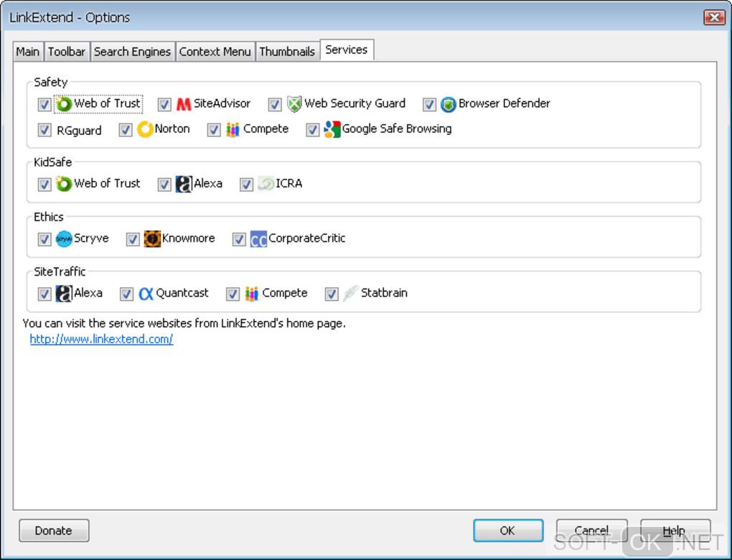Toggle the Statbrain checkbox

[332, 294]
